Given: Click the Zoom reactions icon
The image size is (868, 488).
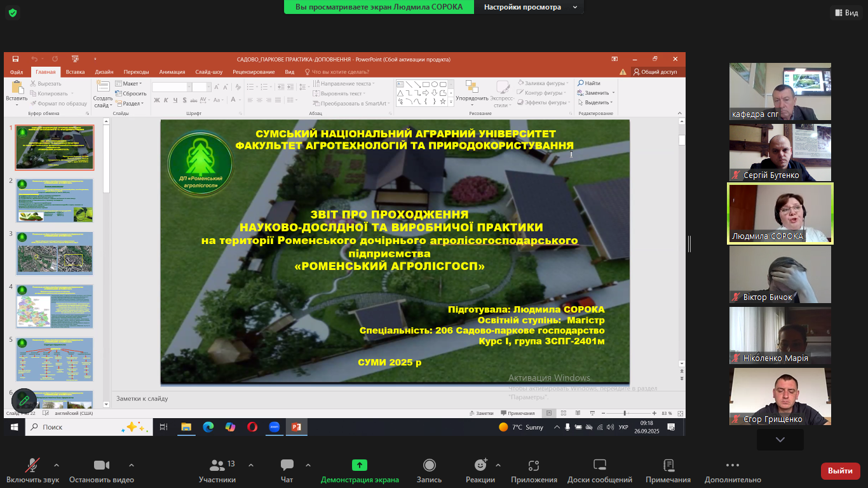Looking at the screenshot, I should [480, 466].
